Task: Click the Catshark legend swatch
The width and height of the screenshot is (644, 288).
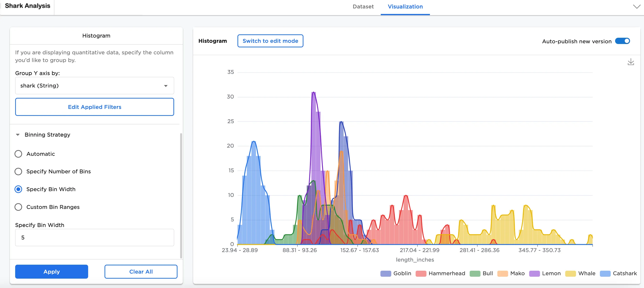Action: 605,274
